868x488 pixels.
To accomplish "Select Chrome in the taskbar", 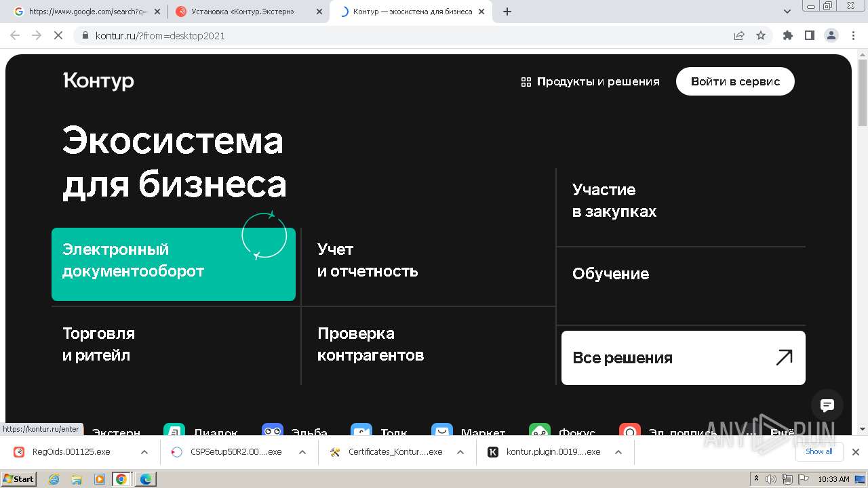I will (121, 479).
